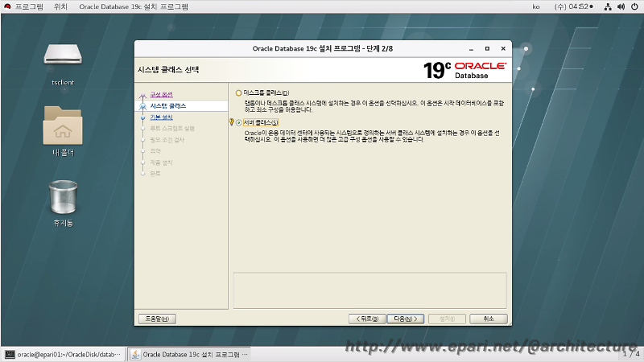This screenshot has height=362, width=644.
Task: Switch to the oracle@epari01 terminal taskbar item
Action: (64, 354)
